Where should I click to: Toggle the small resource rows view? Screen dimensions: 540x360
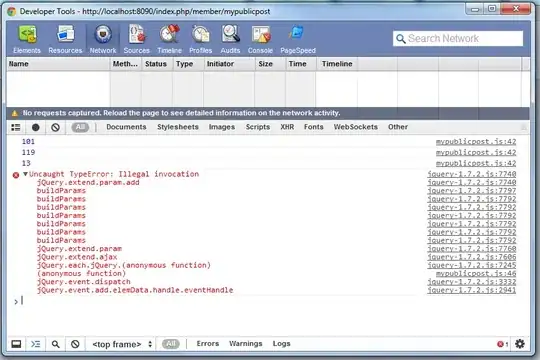[x=16, y=127]
